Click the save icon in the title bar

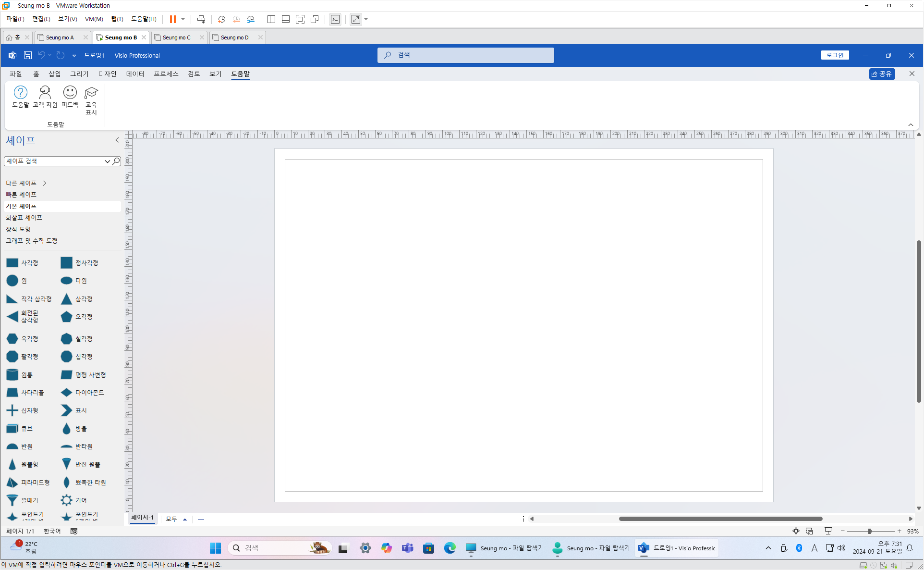point(28,55)
